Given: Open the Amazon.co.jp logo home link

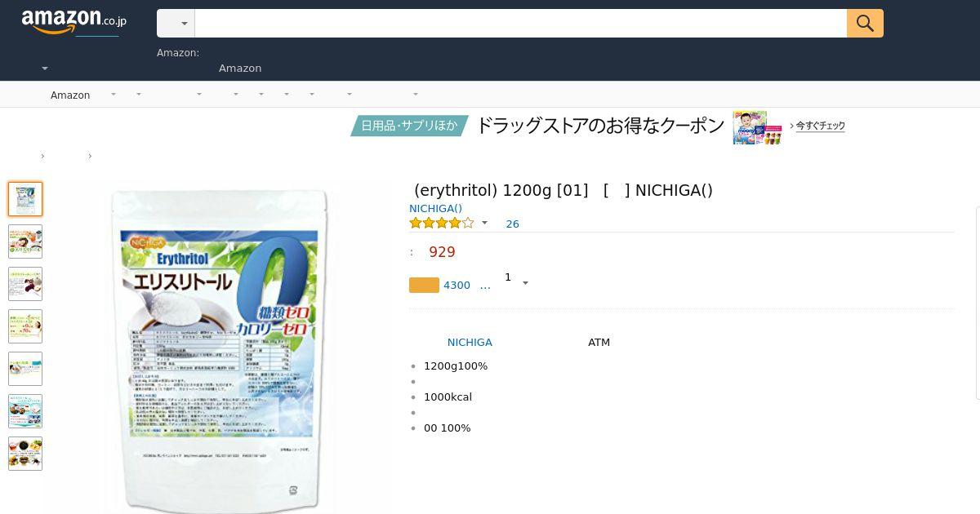Looking at the screenshot, I should click(x=74, y=22).
